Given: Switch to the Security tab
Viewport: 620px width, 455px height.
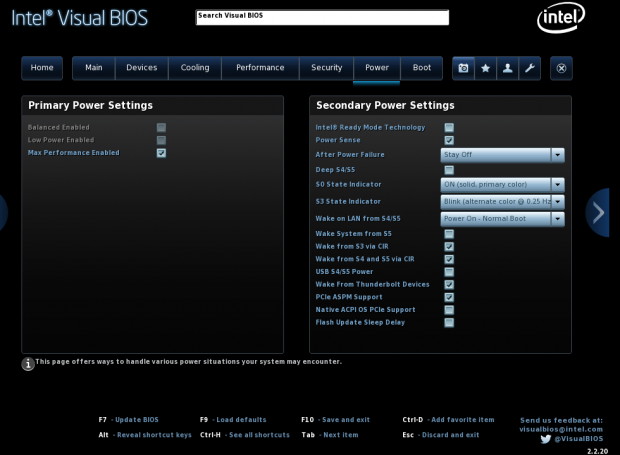Looking at the screenshot, I should [x=327, y=68].
